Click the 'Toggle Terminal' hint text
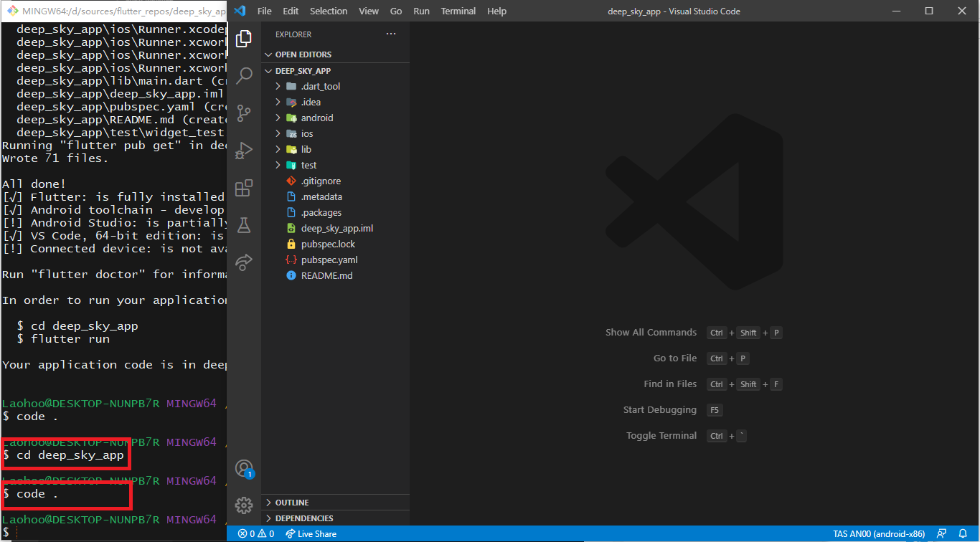This screenshot has width=980, height=542. click(661, 435)
